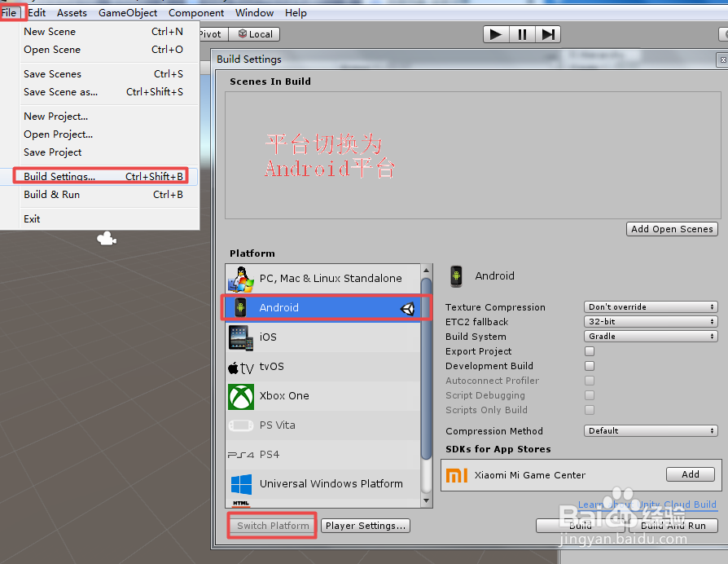Image resolution: width=728 pixels, height=564 pixels.
Task: Enable the Export Project checkbox
Action: pos(589,351)
